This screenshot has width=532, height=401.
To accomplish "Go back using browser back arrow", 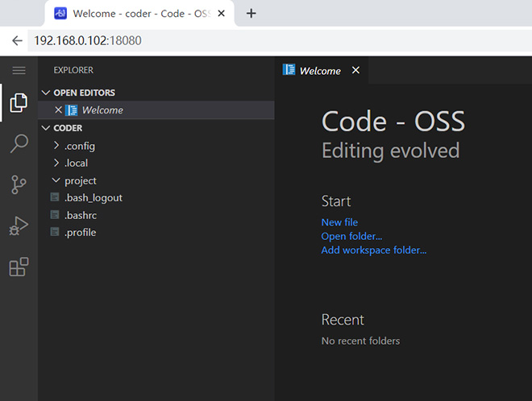I will [17, 41].
